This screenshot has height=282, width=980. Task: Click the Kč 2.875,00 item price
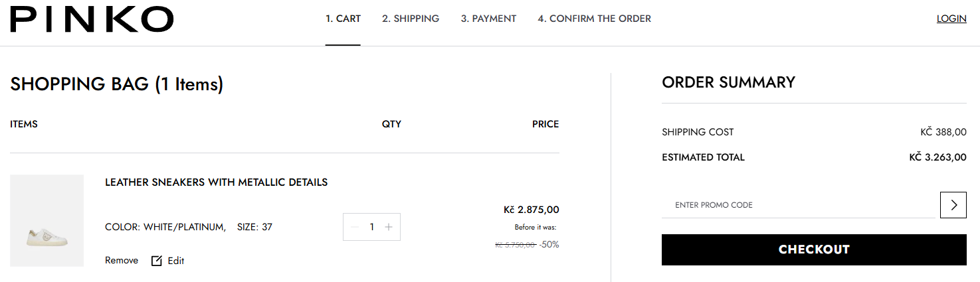(x=532, y=210)
